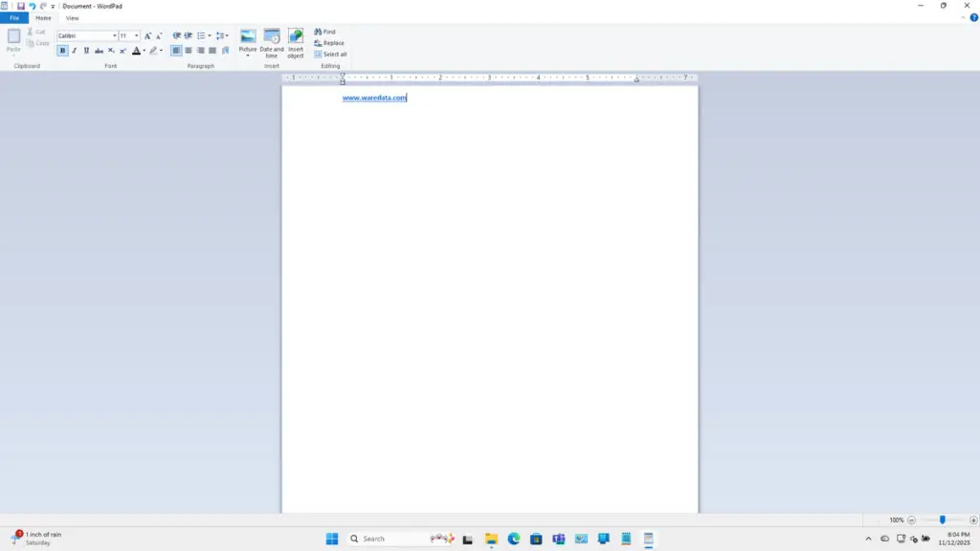Select the strikethrough option

point(99,50)
